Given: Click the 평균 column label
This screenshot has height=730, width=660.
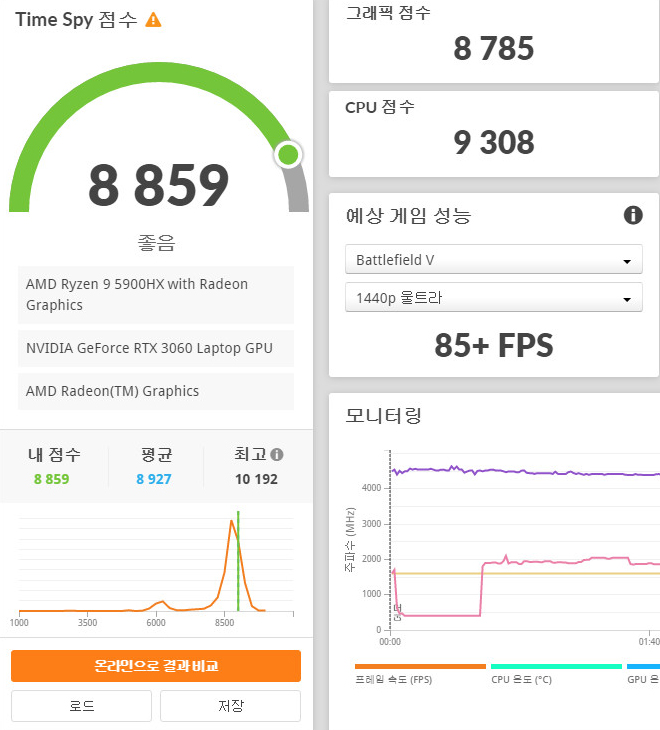Looking at the screenshot, I should (156, 454).
